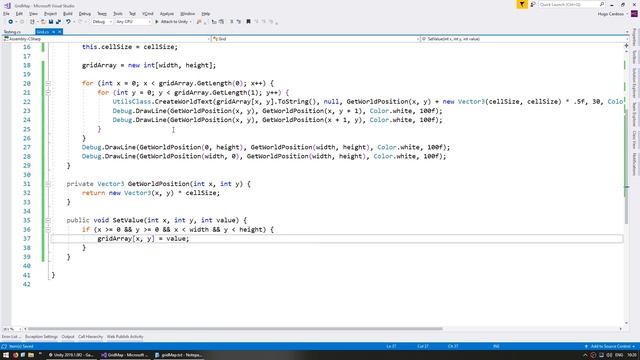This screenshot has height=360, width=640.
Task: Click the Solution Explorer side tab
Action: pyautogui.click(x=634, y=83)
